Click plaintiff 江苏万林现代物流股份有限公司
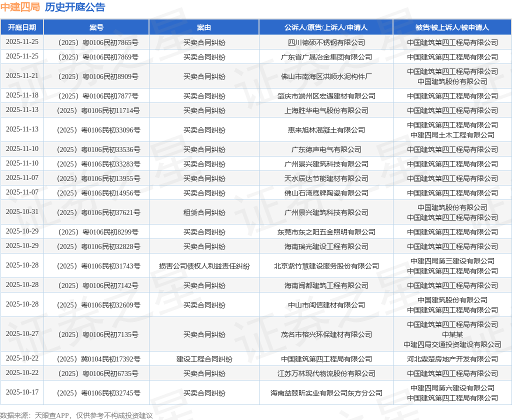 326,373
